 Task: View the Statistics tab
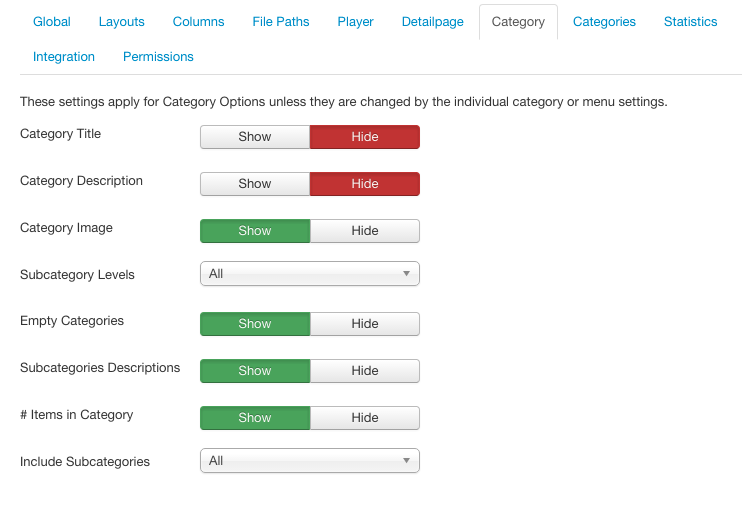pos(690,22)
